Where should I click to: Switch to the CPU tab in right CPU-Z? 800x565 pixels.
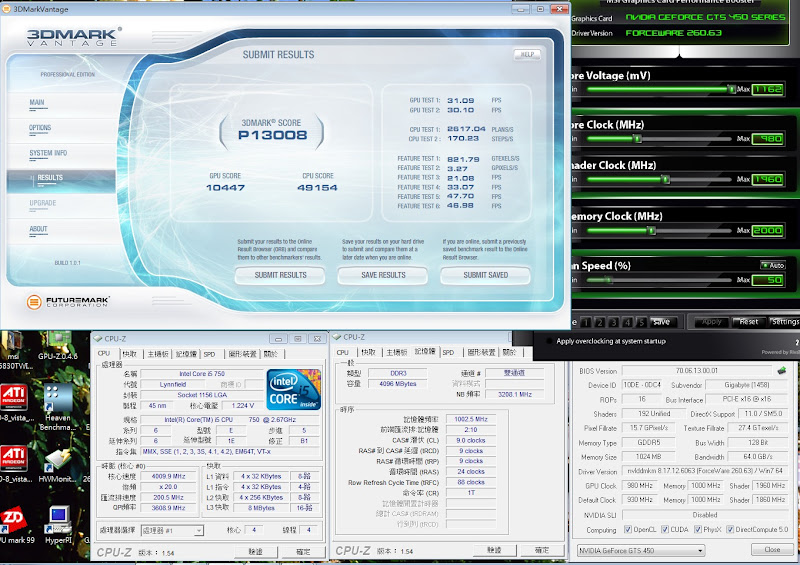343,352
